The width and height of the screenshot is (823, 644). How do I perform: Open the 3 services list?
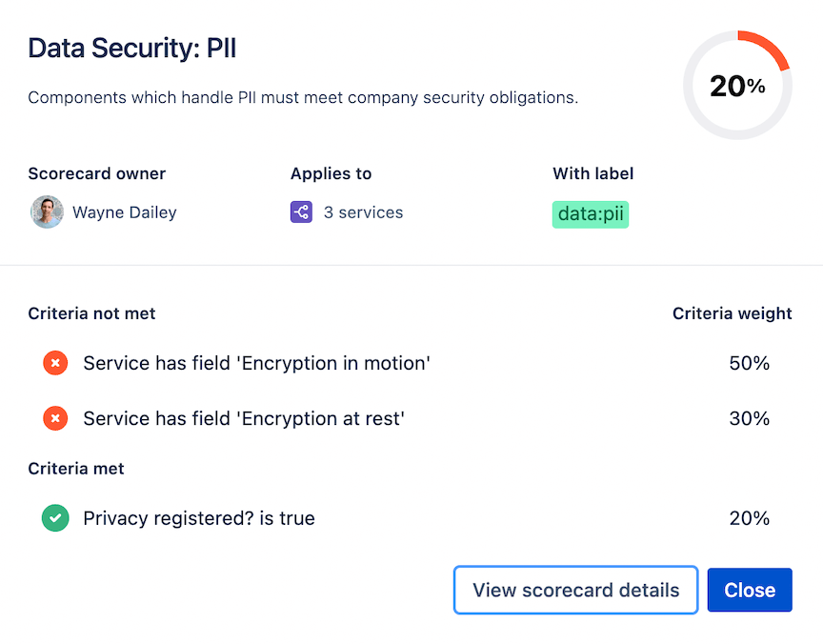point(363,211)
